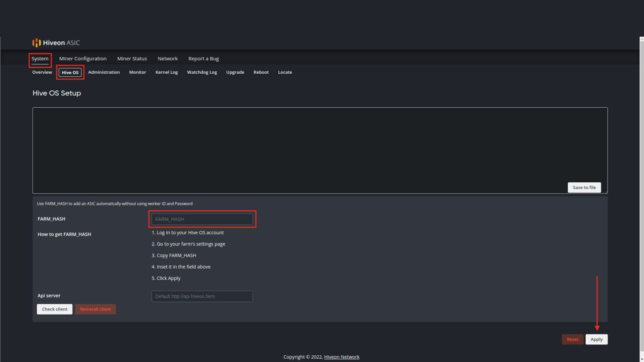This screenshot has width=644, height=362.
Task: Select the Hive OS subtab
Action: (70, 72)
